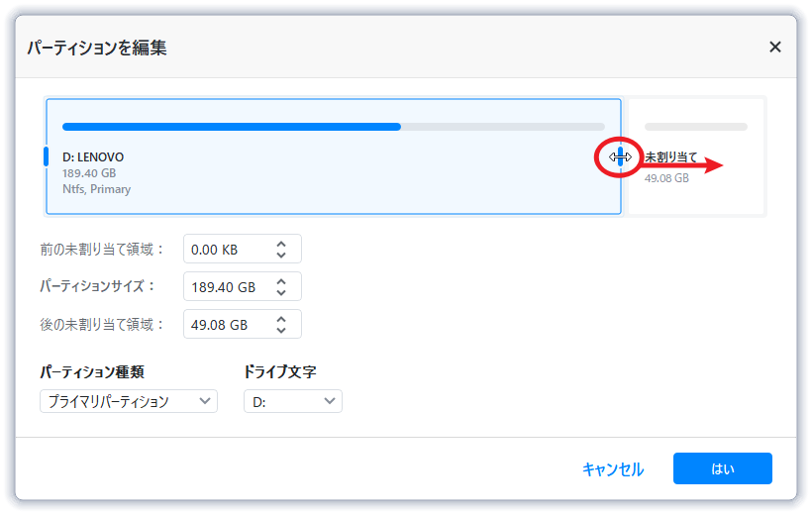Screen dimensions: 812x515
Task: Increase the trailing unallocated space value
Action: click(x=281, y=319)
